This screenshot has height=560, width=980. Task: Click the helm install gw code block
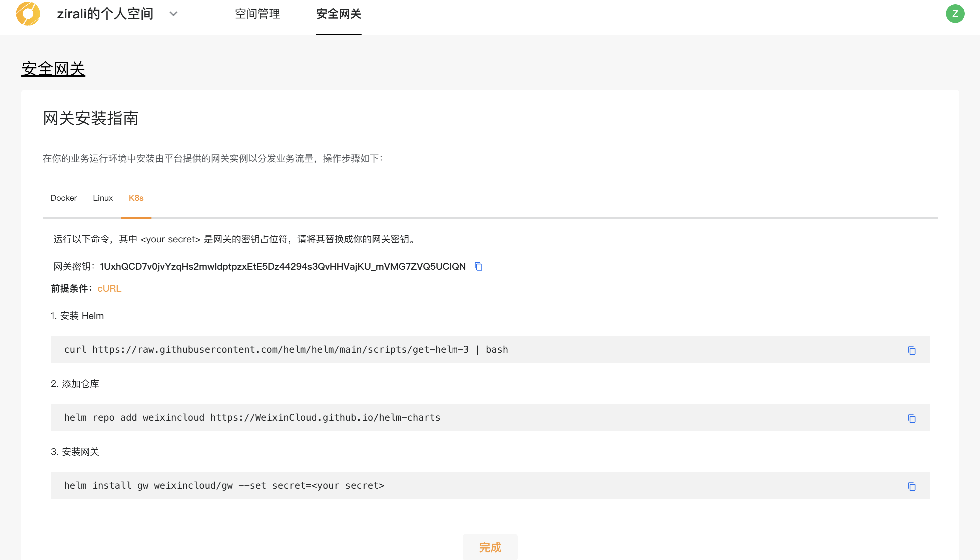pos(224,486)
